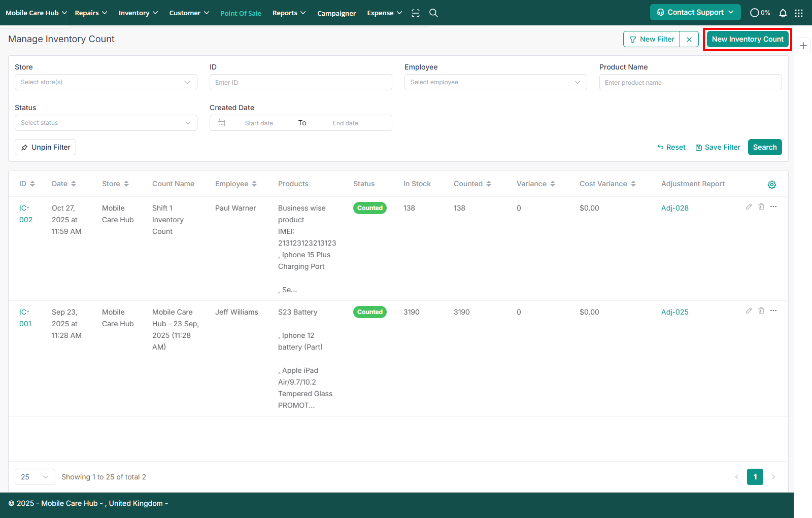The height and width of the screenshot is (518, 812).
Task: Delete inventory count IC-001 with trash icon
Action: (761, 310)
